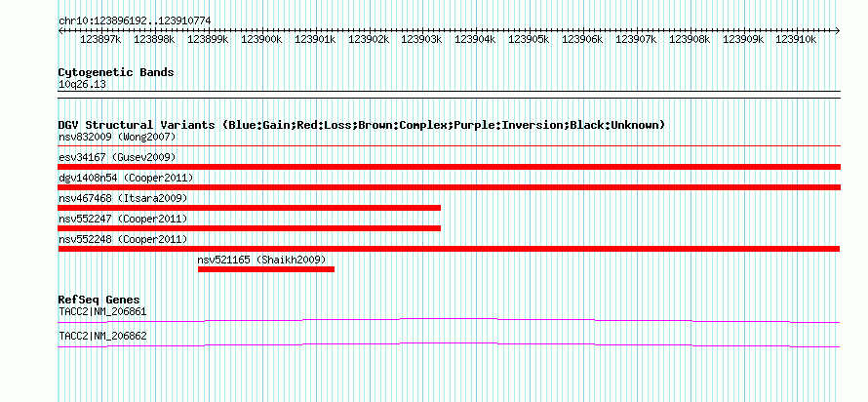Click the 123903k ruler position
Image resolution: width=868 pixels, height=402 pixels.
tap(422, 40)
